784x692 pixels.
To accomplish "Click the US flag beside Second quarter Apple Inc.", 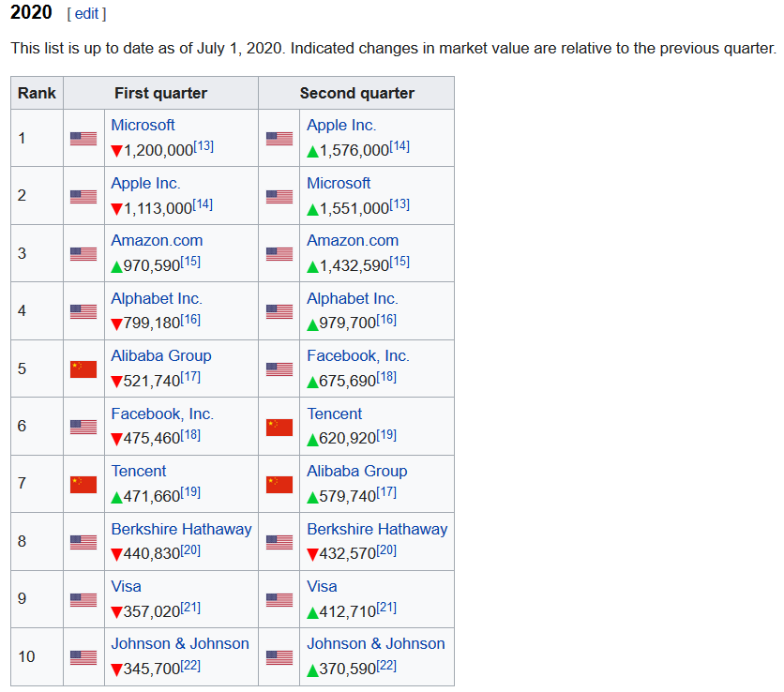I will (x=279, y=139).
